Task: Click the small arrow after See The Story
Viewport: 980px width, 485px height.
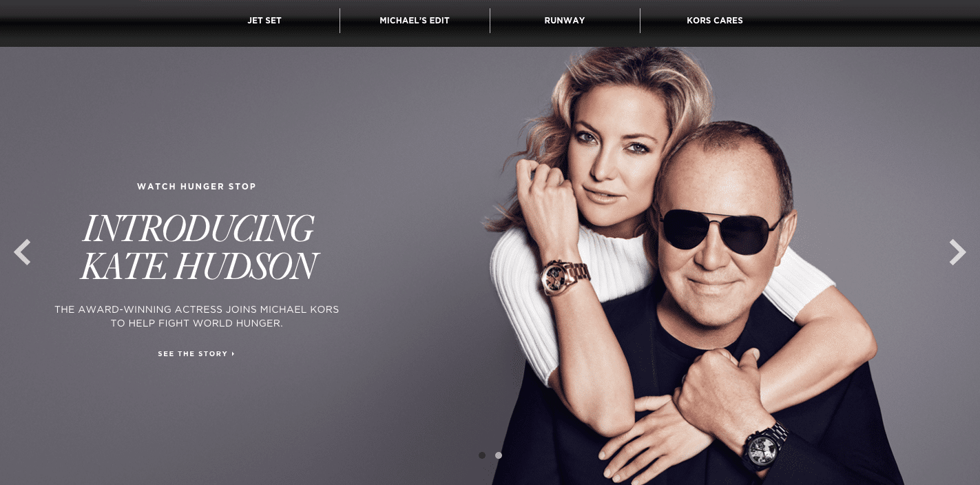Action: (233, 354)
